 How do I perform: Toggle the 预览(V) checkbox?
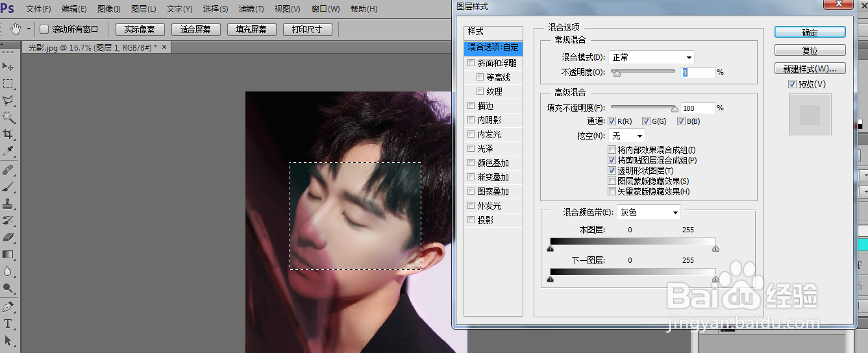(792, 84)
